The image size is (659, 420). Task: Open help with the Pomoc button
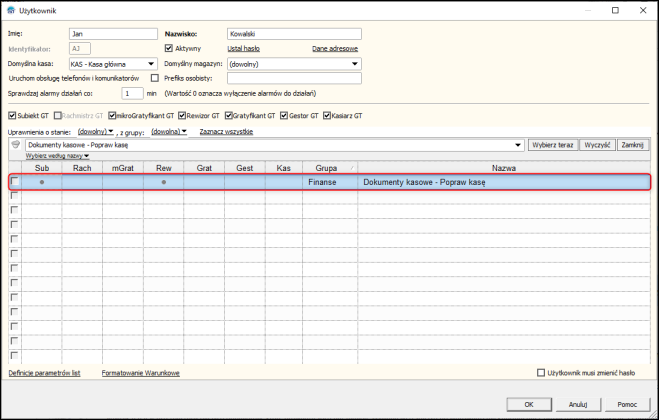click(x=627, y=404)
